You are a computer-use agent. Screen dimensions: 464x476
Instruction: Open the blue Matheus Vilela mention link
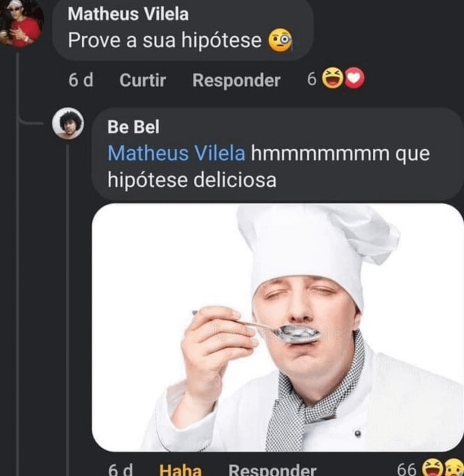176,153
